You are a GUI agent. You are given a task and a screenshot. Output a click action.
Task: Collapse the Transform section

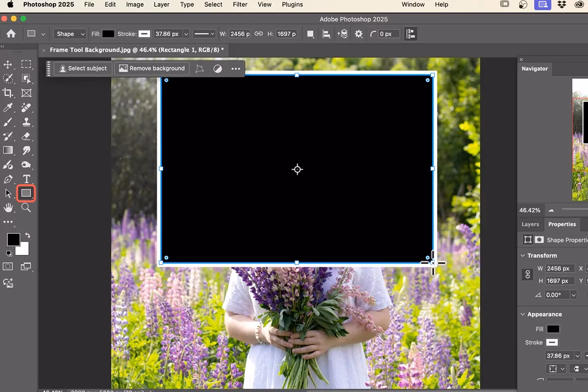[522, 255]
